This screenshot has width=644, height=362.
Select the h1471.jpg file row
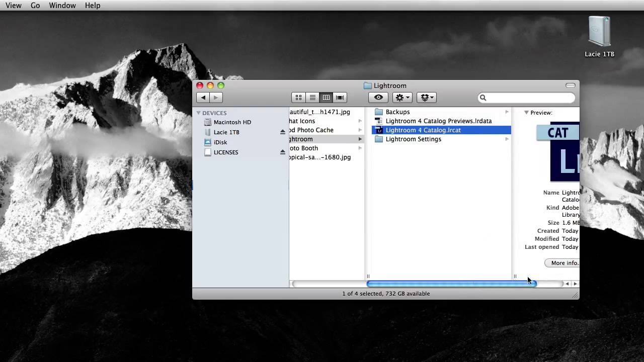coord(327,112)
